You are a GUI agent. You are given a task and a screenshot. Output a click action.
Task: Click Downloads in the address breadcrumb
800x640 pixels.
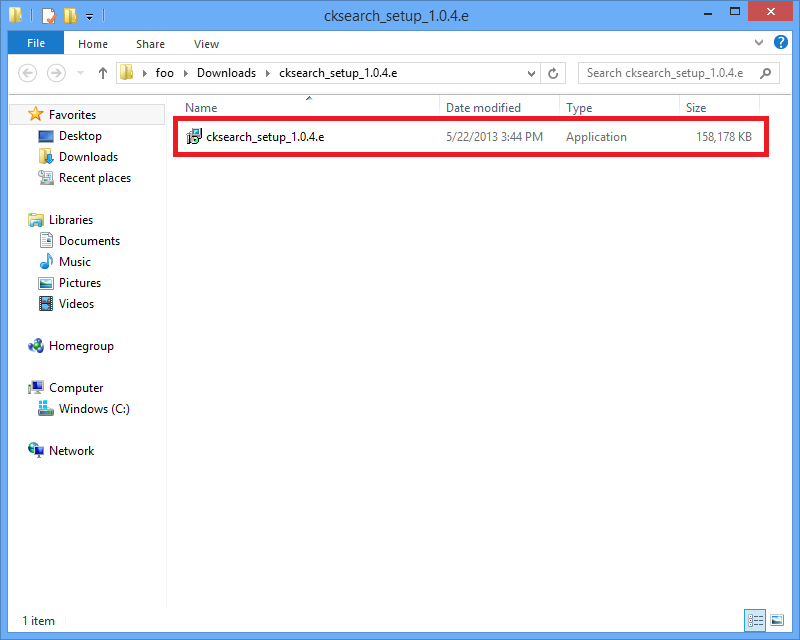pyautogui.click(x=226, y=73)
